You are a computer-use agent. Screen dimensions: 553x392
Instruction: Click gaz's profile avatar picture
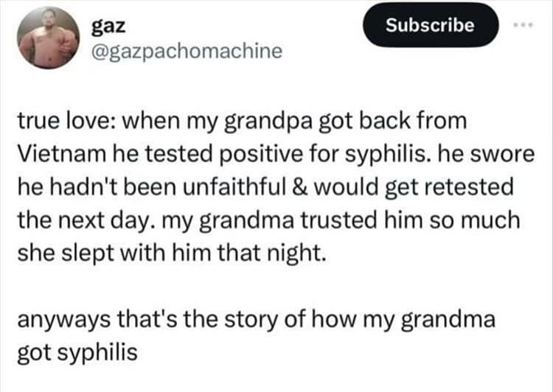49,38
